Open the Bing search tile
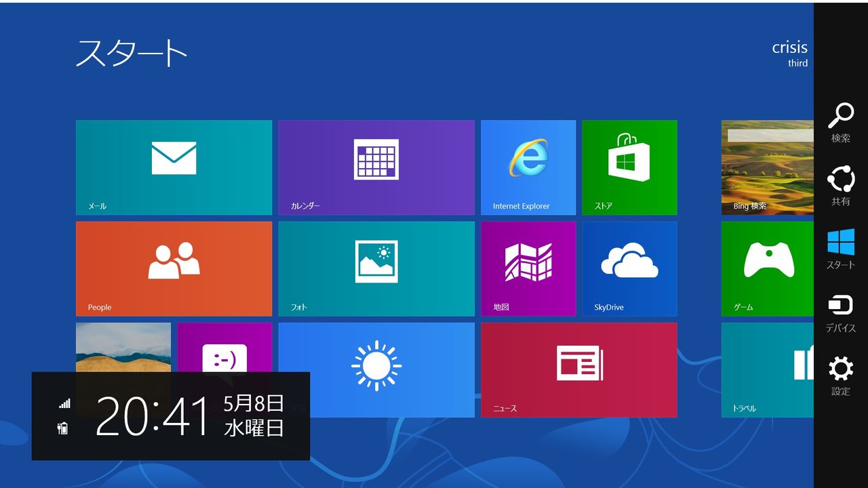 coord(768,167)
